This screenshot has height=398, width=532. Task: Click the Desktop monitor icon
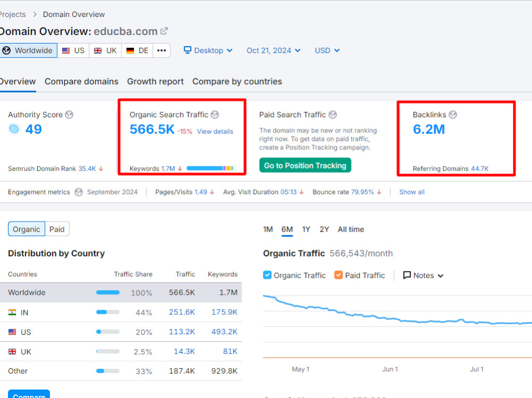[187, 50]
